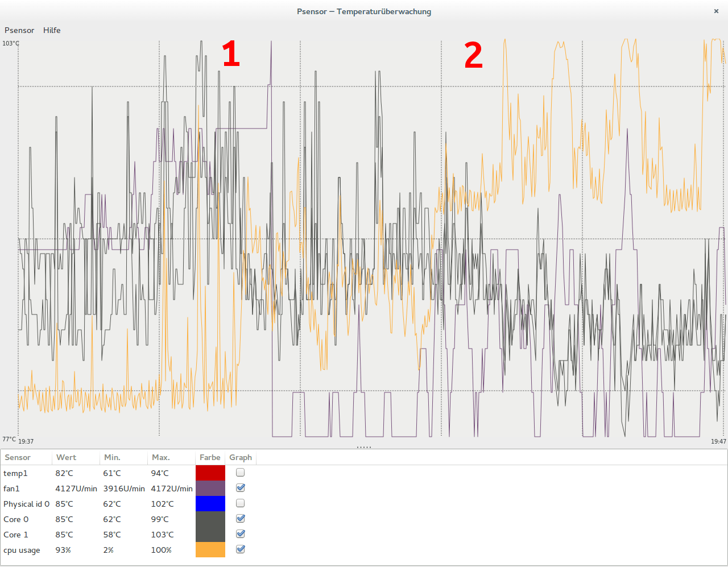Click the 58°C Core 1 minimum

(x=112, y=535)
